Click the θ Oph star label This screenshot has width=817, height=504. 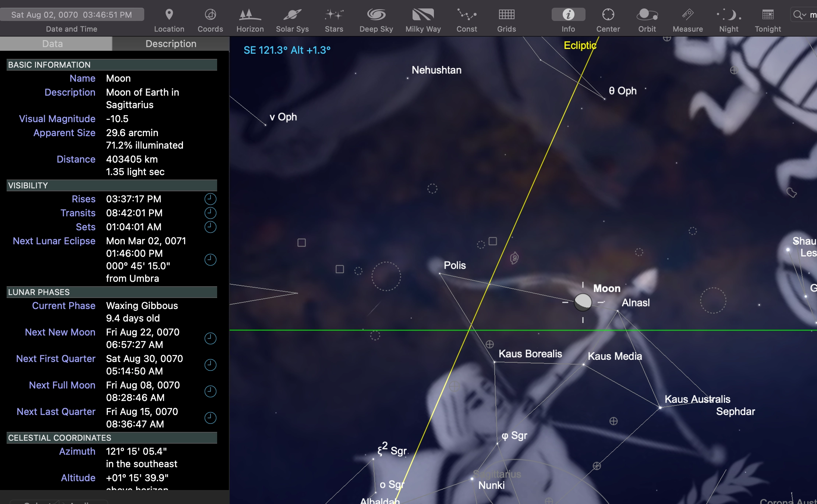[623, 91]
